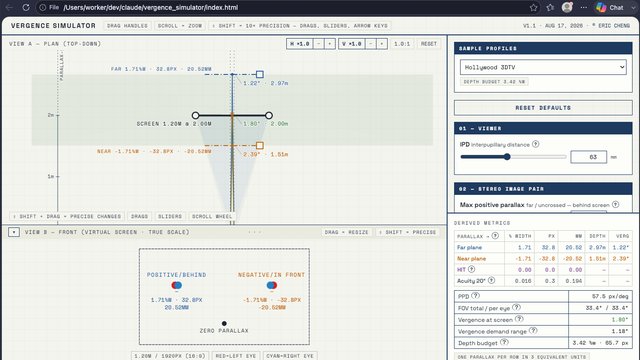Click the right screen edge circle handle
This screenshot has width=640, height=360.
(x=269, y=116)
